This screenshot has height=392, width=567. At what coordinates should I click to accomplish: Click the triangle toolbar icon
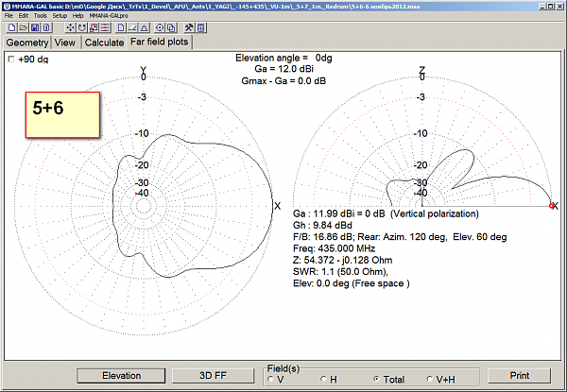(x=145, y=27)
